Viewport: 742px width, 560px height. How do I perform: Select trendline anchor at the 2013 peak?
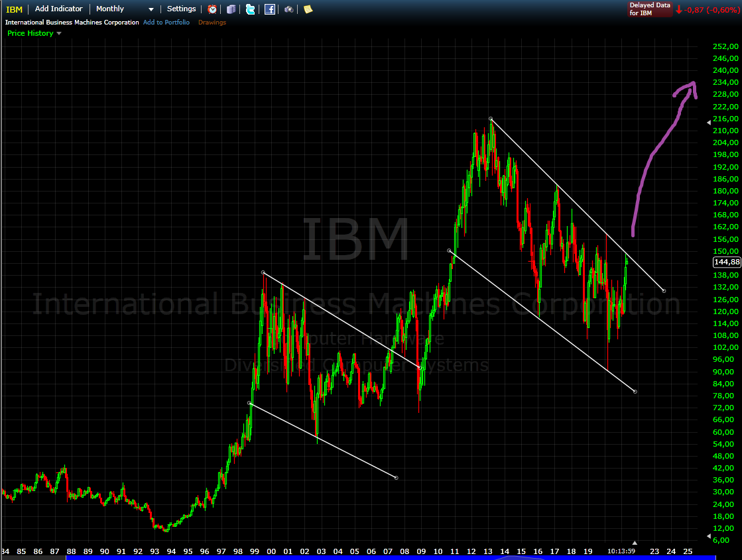[x=491, y=119]
